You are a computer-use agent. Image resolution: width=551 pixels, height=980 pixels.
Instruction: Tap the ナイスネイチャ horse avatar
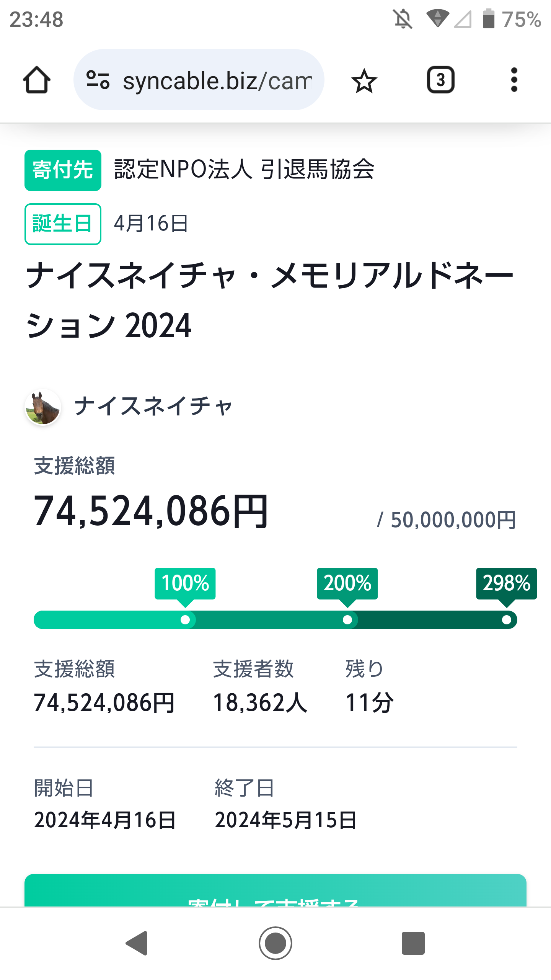point(43,407)
